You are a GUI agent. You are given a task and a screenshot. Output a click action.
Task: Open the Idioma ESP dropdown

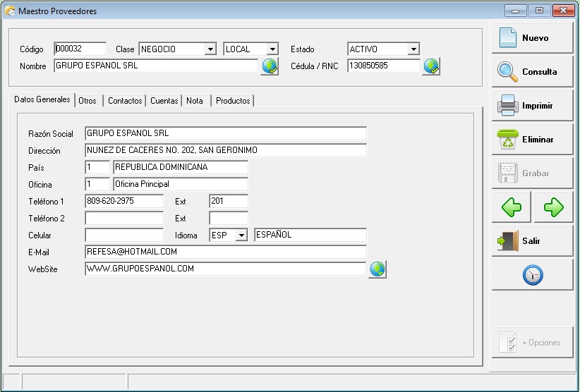click(x=241, y=235)
